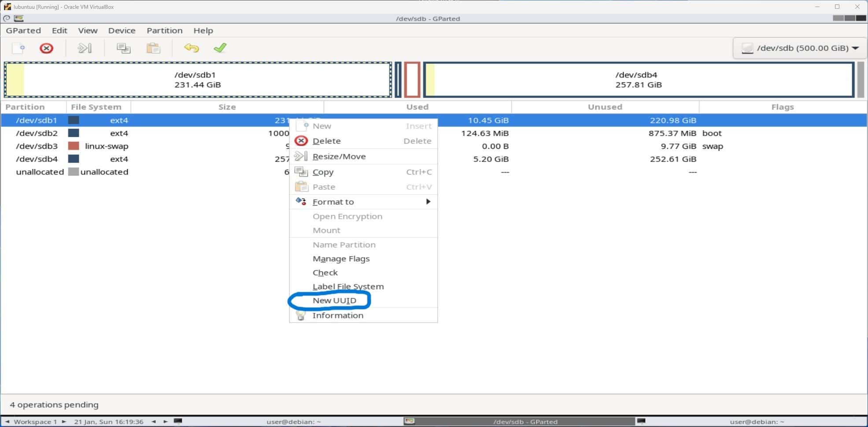Choose Information in the context menu

pos(363,315)
